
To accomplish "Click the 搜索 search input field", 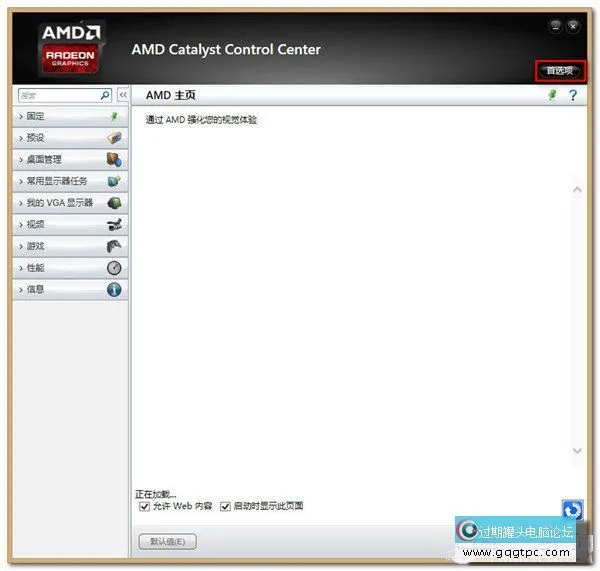I will 58,95.
